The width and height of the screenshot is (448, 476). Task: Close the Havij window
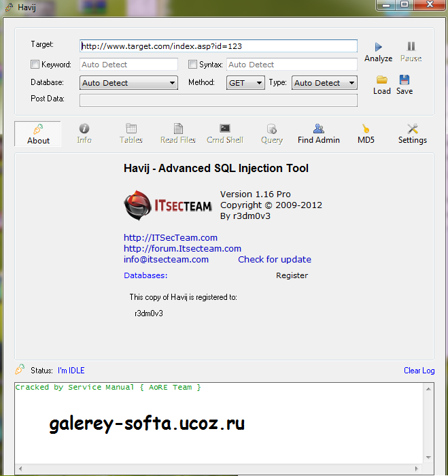[x=430, y=5]
